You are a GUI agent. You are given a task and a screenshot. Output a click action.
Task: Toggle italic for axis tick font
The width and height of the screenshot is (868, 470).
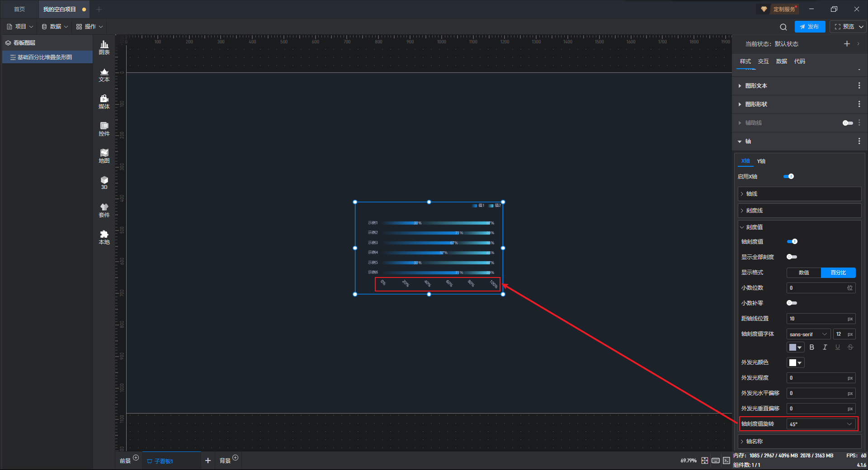click(x=825, y=347)
